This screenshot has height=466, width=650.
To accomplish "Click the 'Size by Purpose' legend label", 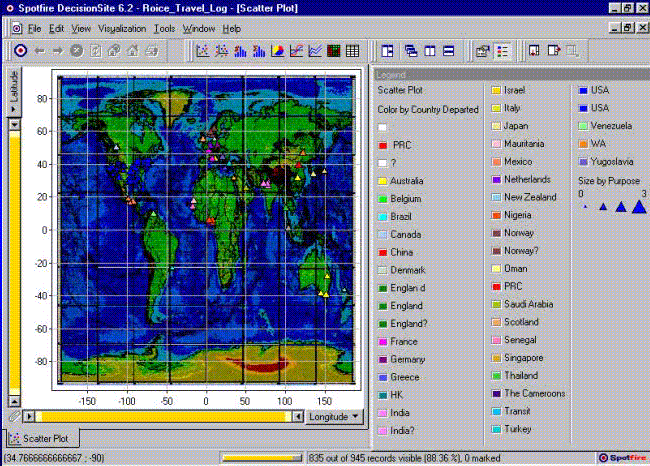I will (609, 181).
